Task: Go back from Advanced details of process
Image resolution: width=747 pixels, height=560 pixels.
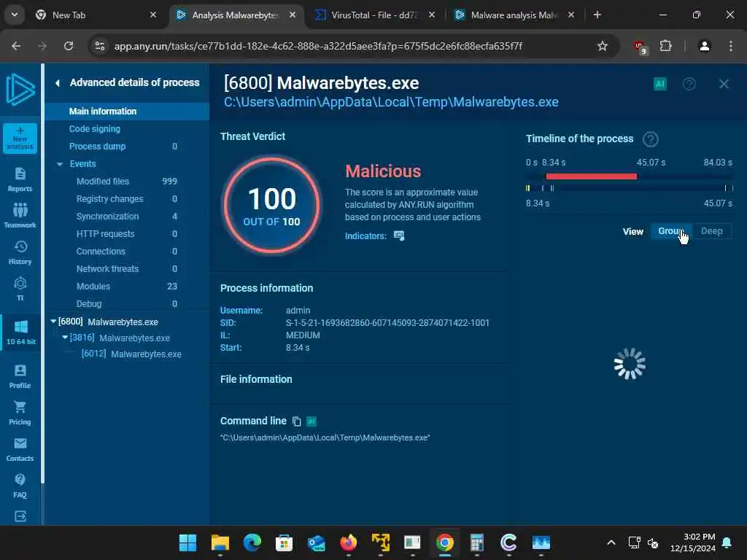Action: coord(57,83)
